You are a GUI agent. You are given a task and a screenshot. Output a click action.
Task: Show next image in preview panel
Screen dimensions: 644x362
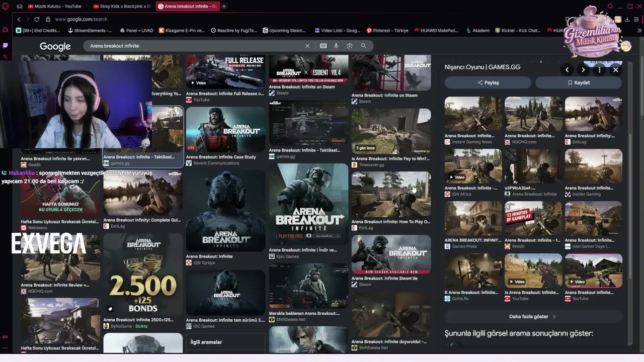coord(583,70)
